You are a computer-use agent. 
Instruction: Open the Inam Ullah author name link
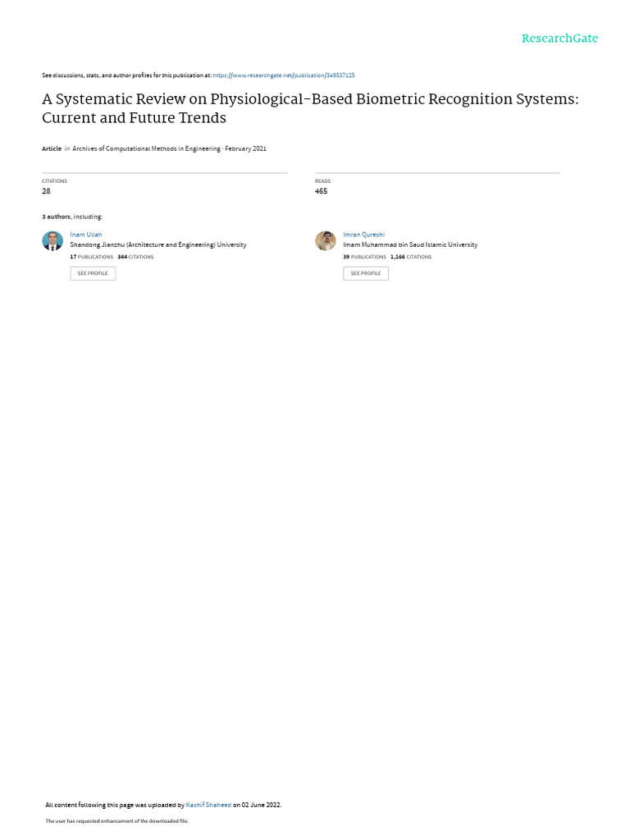tap(86, 235)
